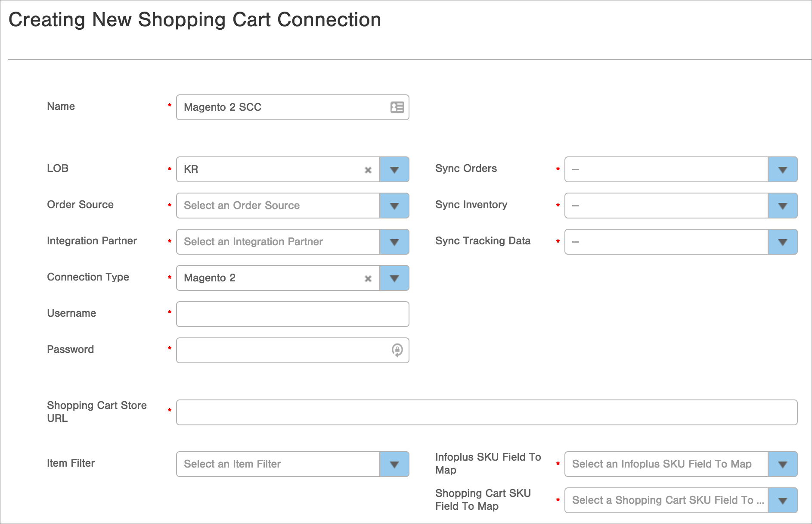
Task: Clear the KR value in LOB field
Action: pos(368,170)
